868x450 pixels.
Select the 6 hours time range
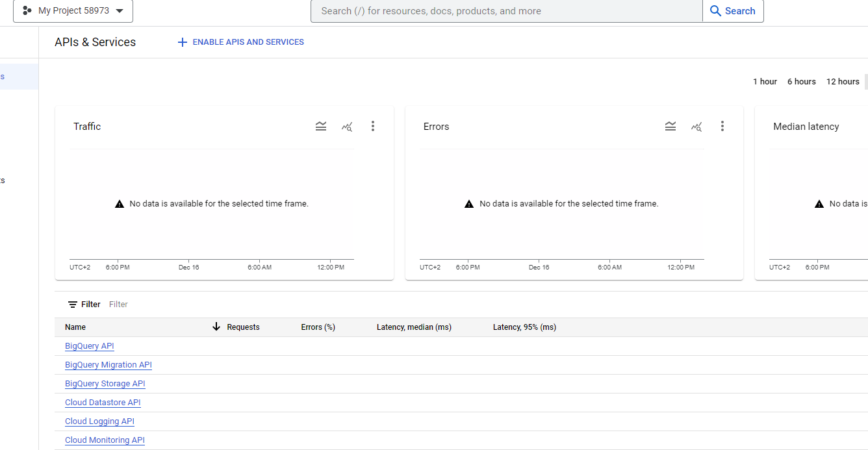[801, 82]
